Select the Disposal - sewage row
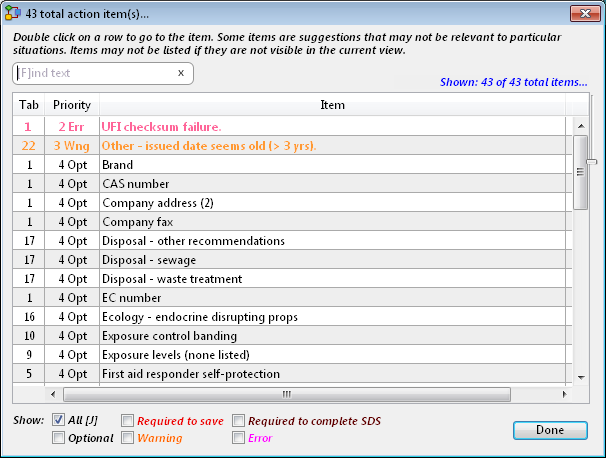This screenshot has height=458, width=606. [x=292, y=259]
